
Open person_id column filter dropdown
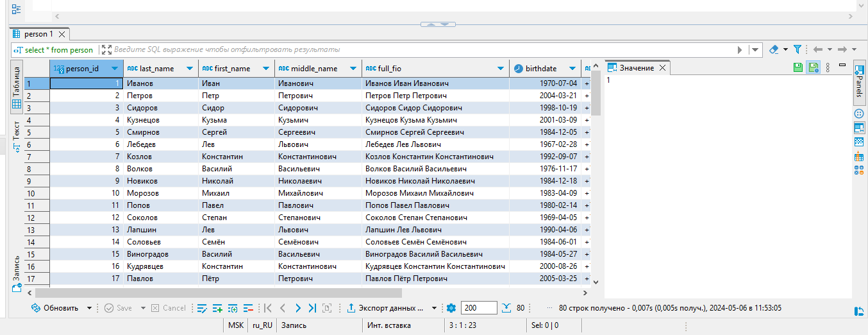point(115,69)
